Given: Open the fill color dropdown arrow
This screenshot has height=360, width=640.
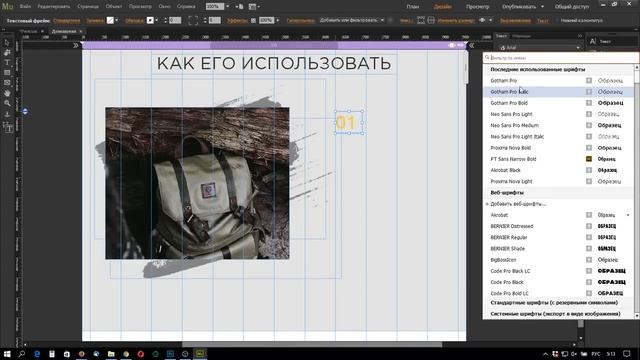Looking at the screenshot, I should point(117,20).
